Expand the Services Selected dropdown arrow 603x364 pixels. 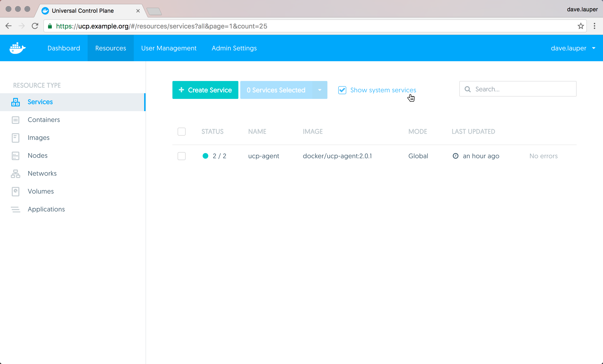point(320,90)
